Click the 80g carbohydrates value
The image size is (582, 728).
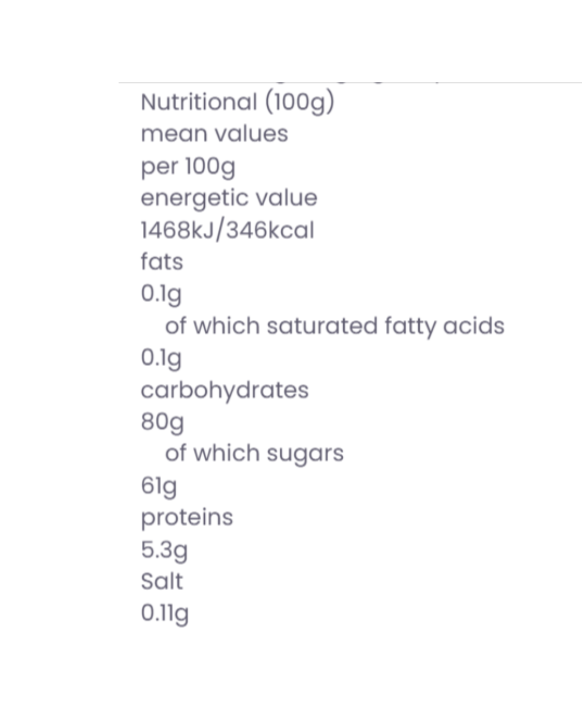tap(162, 422)
